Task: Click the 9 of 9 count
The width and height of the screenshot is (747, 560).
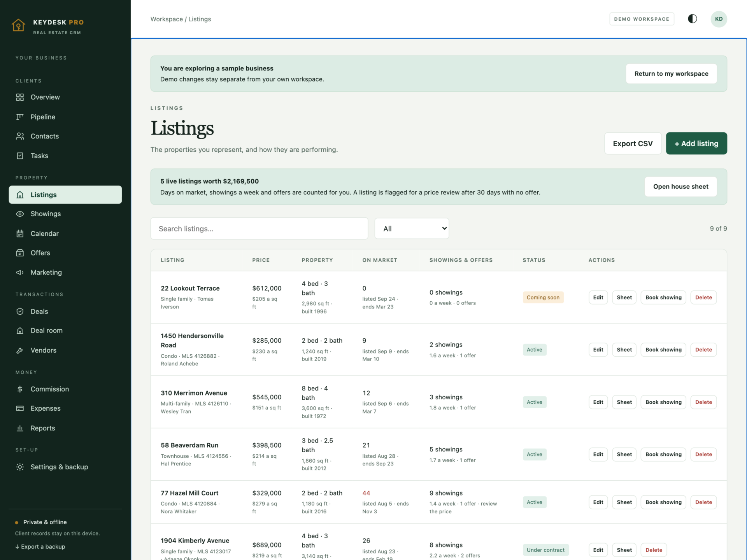Action: pyautogui.click(x=718, y=229)
